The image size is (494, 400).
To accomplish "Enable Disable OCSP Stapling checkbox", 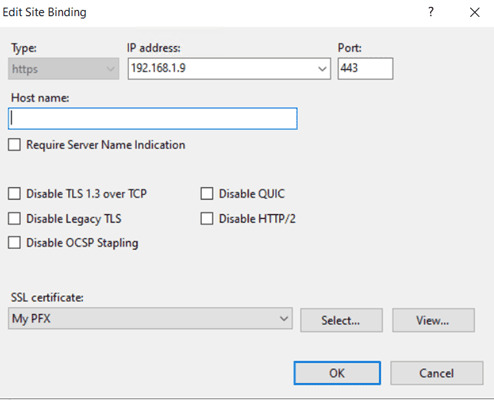I will [x=14, y=243].
